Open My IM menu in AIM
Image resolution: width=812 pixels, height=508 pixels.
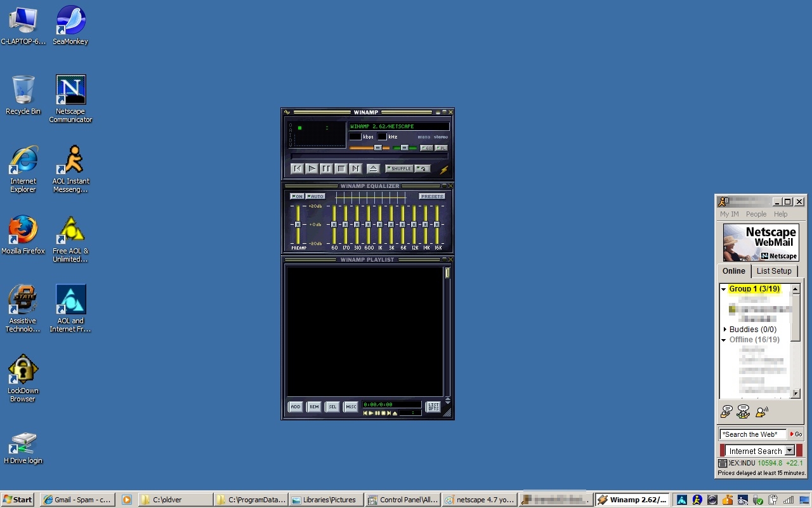click(x=729, y=214)
